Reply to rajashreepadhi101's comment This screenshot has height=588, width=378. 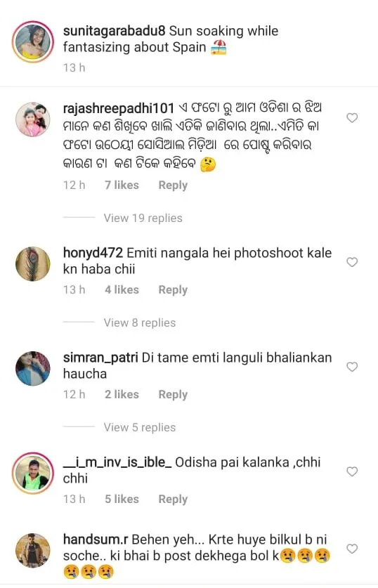(173, 185)
